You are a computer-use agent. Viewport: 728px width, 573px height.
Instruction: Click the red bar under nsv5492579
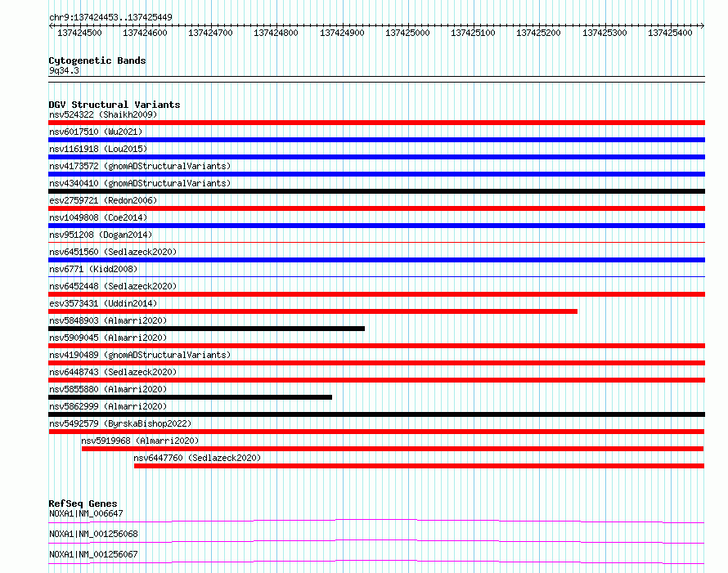tap(376, 432)
